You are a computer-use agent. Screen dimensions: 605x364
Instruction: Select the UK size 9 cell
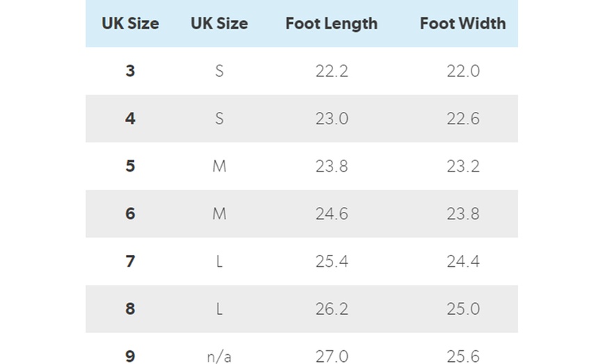click(x=130, y=356)
